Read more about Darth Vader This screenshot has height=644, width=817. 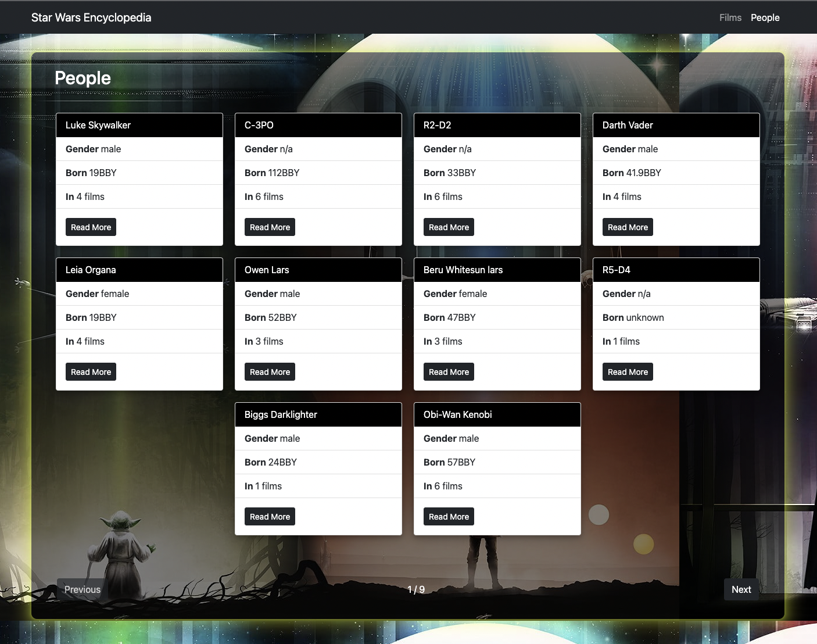(628, 227)
